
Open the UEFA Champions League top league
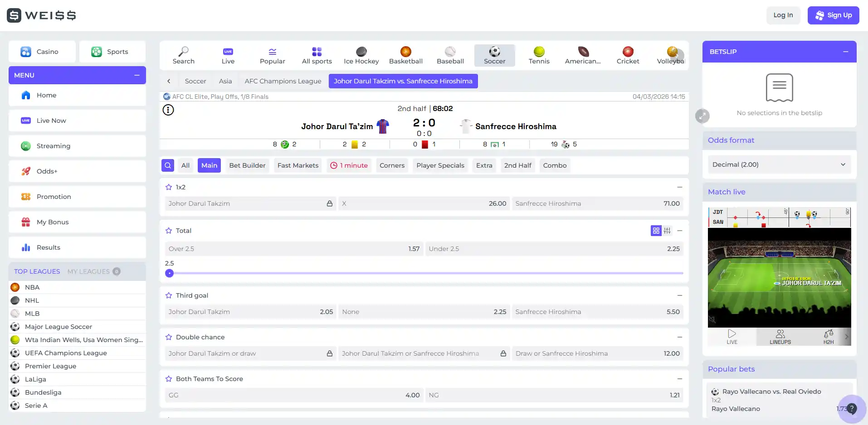(x=77, y=353)
